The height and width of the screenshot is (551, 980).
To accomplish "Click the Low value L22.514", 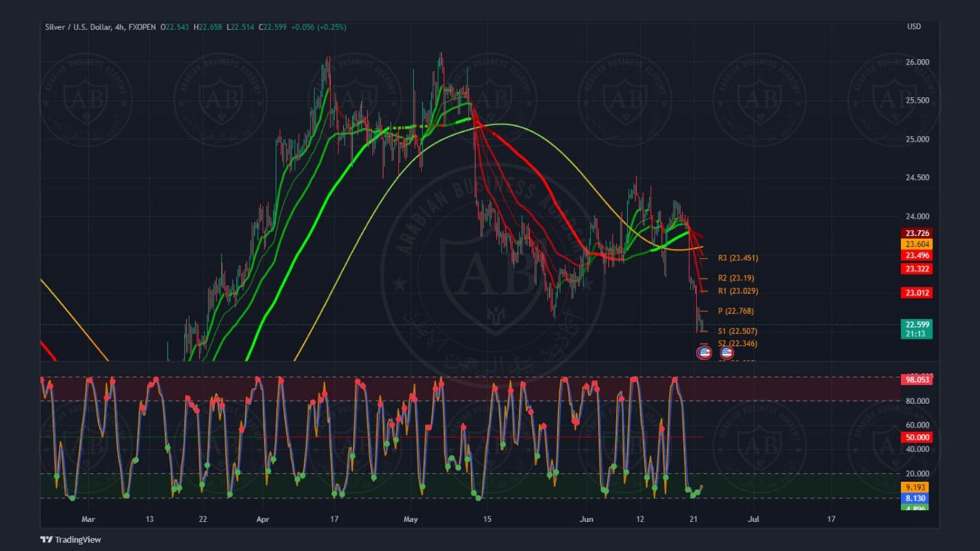I will click(240, 27).
